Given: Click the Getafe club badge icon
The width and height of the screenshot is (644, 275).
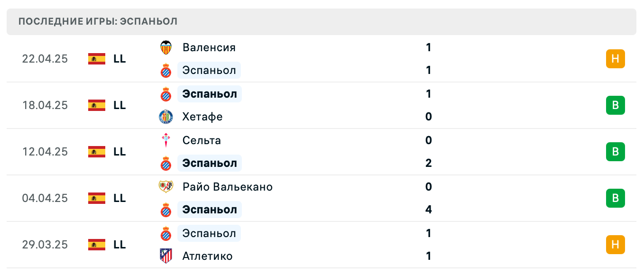Looking at the screenshot, I should click(167, 116).
